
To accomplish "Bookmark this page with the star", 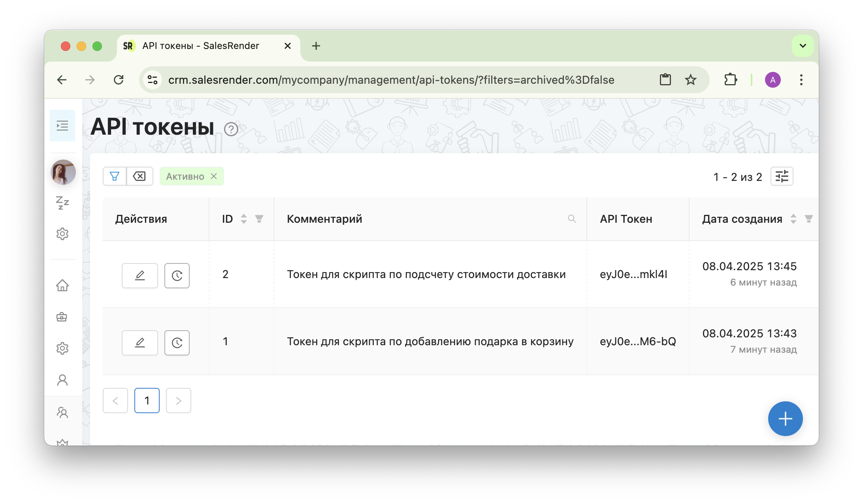I will [x=691, y=80].
